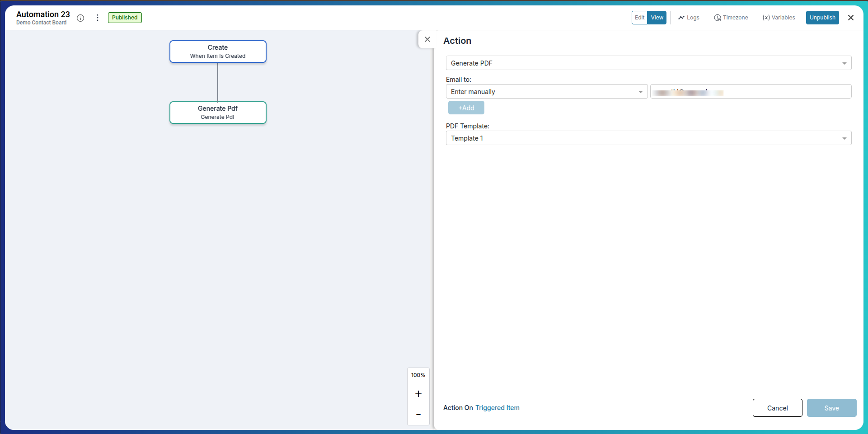Zoom in the canvas with plus
This screenshot has width=868, height=434.
coord(418,394)
